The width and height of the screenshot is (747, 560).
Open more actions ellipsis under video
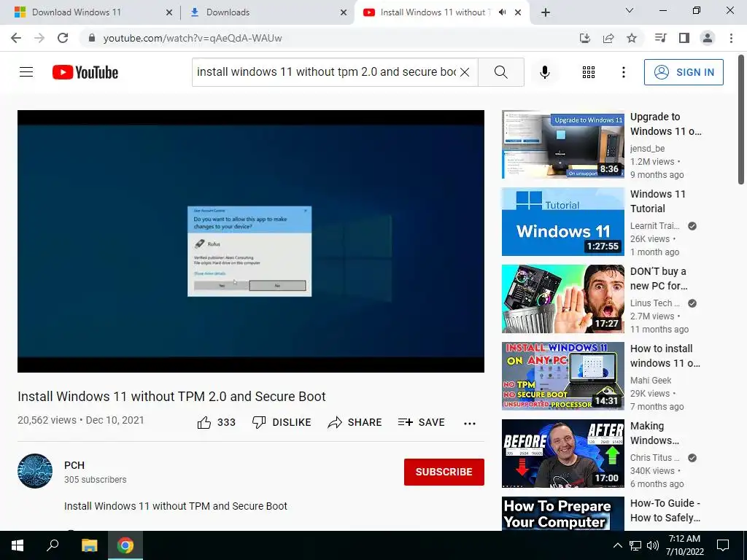tap(470, 424)
